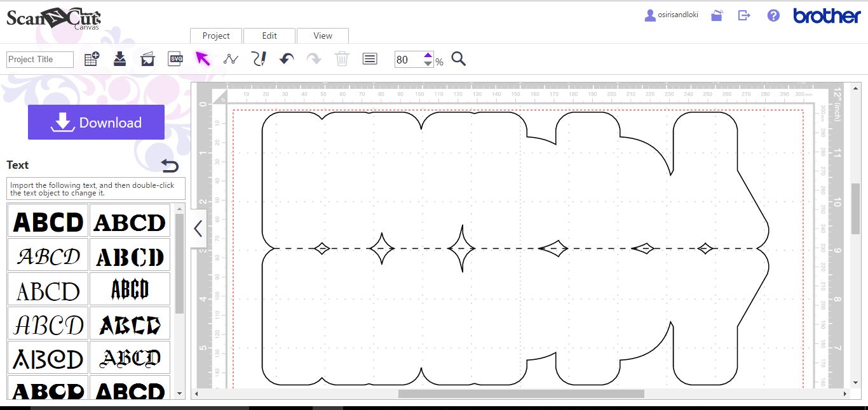Collapse the Text side panel with chevron
868x410 pixels.
pyautogui.click(x=198, y=228)
